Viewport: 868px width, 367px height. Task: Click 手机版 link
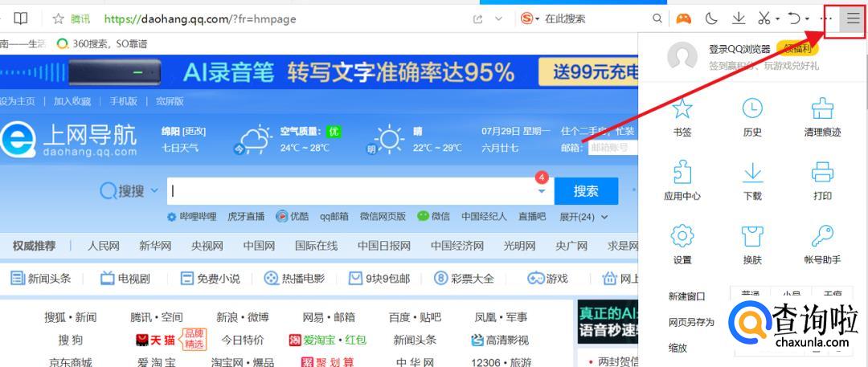[123, 101]
